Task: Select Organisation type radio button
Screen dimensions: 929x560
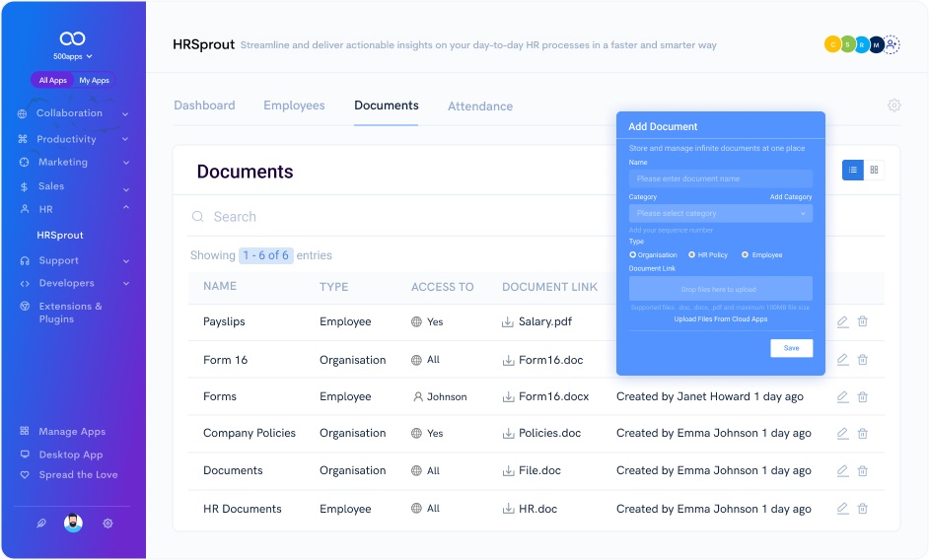Action: [x=633, y=254]
